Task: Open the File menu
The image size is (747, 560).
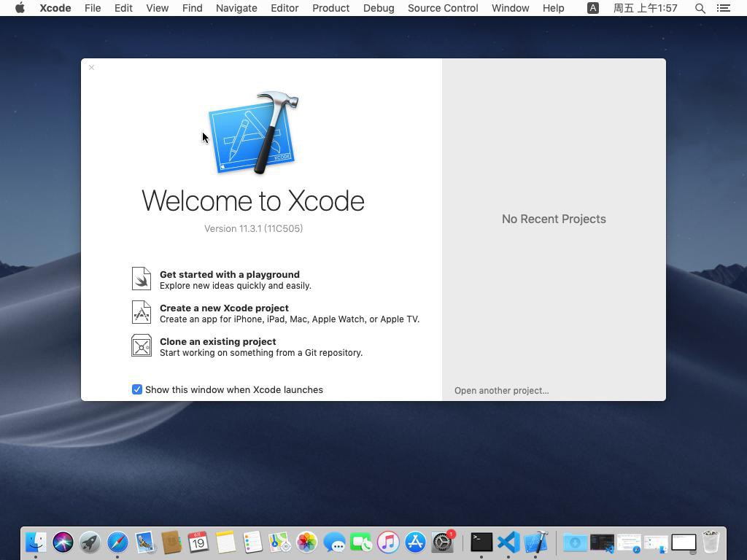Action: click(93, 8)
